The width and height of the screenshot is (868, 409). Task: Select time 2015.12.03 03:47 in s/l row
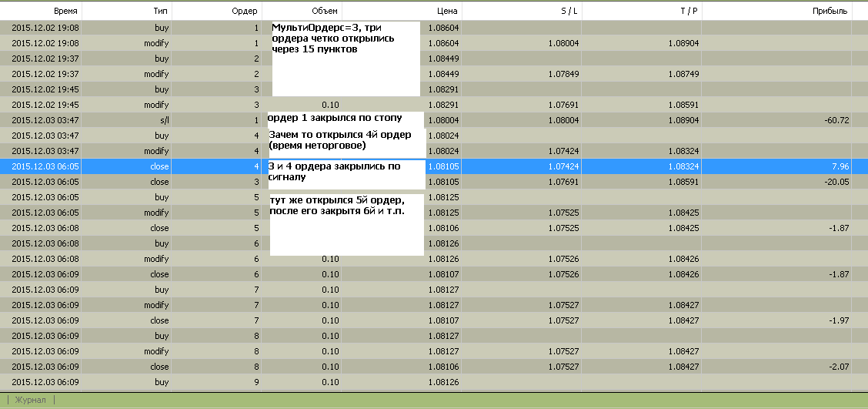click(45, 120)
